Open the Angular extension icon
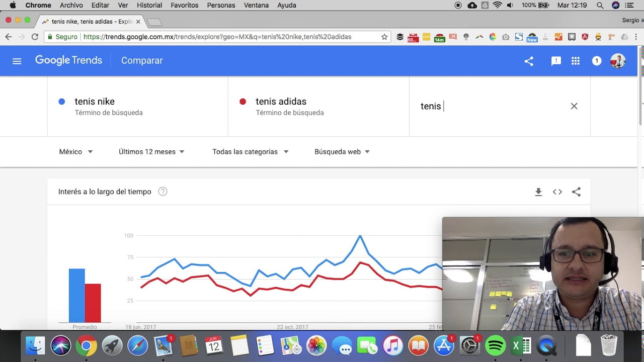The width and height of the screenshot is (644, 362). [x=585, y=37]
